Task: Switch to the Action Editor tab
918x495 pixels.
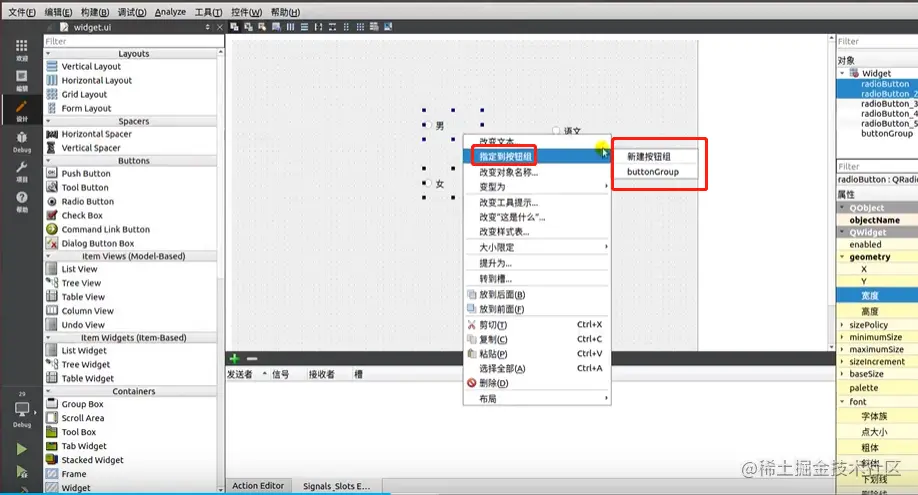Action: coord(258,486)
